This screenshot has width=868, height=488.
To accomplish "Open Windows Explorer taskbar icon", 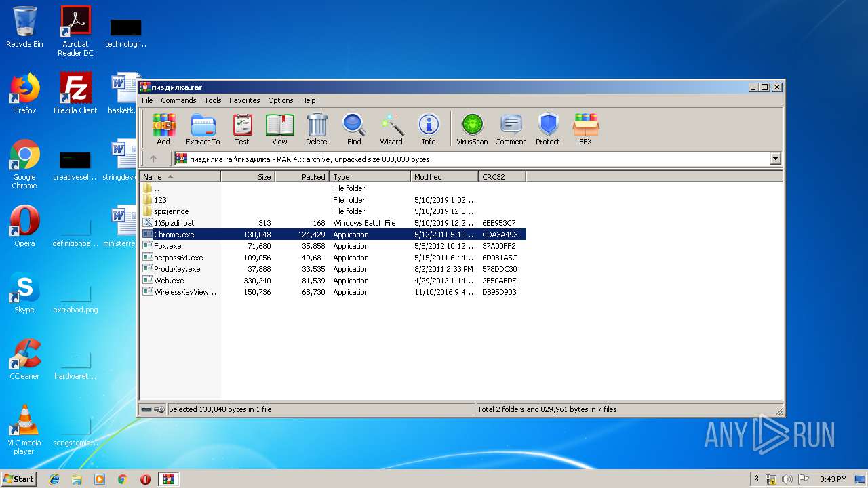I will click(77, 479).
